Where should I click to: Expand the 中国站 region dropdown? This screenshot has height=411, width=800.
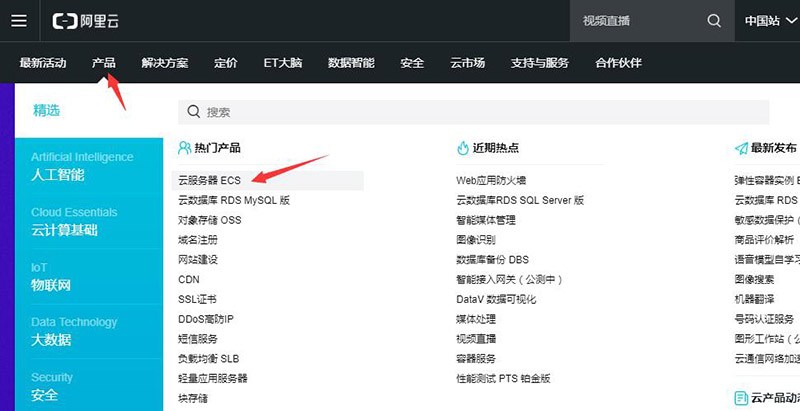pos(770,21)
